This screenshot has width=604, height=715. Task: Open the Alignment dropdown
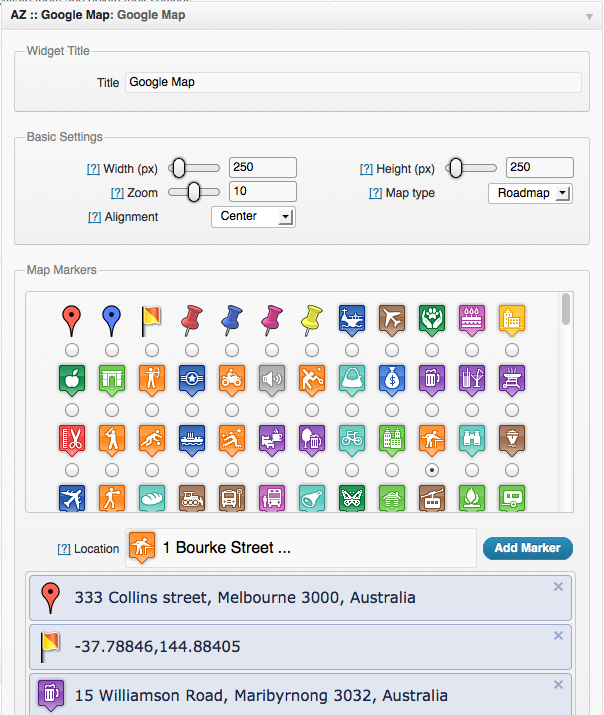pos(253,217)
